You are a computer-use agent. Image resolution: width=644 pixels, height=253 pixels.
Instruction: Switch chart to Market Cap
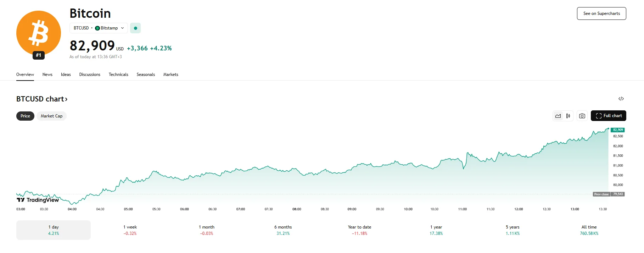pyautogui.click(x=51, y=116)
